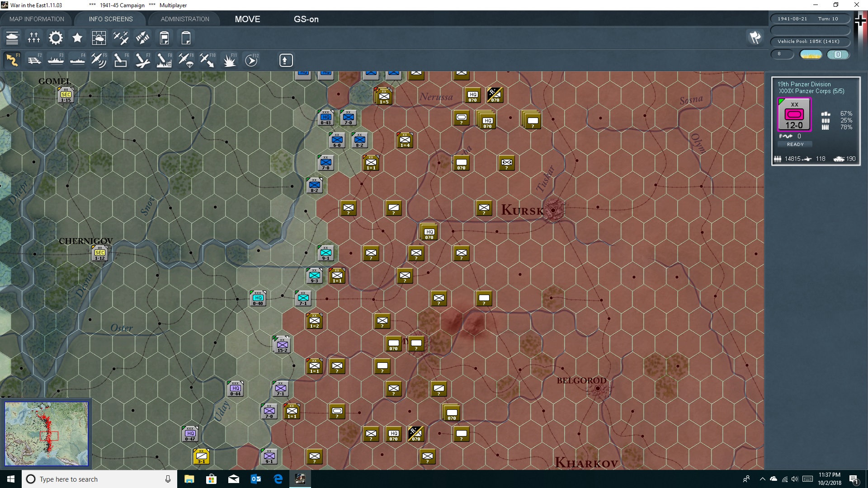Screen dimensions: 868x488
Task: Click the 12-0 panzer unit counter in panel
Action: tap(794, 115)
